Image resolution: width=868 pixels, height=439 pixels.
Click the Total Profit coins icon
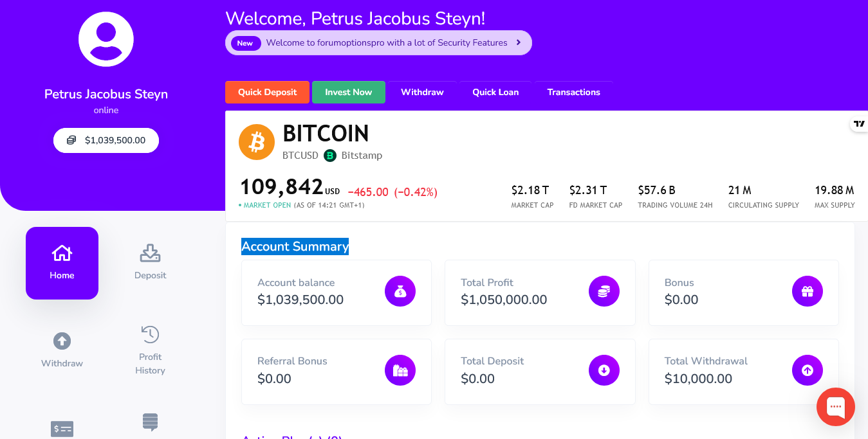(x=604, y=291)
